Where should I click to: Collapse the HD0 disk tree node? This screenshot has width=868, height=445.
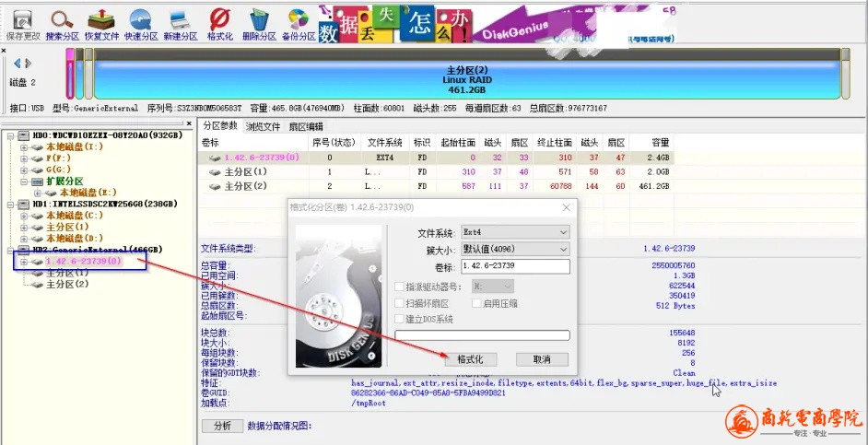tap(10, 135)
